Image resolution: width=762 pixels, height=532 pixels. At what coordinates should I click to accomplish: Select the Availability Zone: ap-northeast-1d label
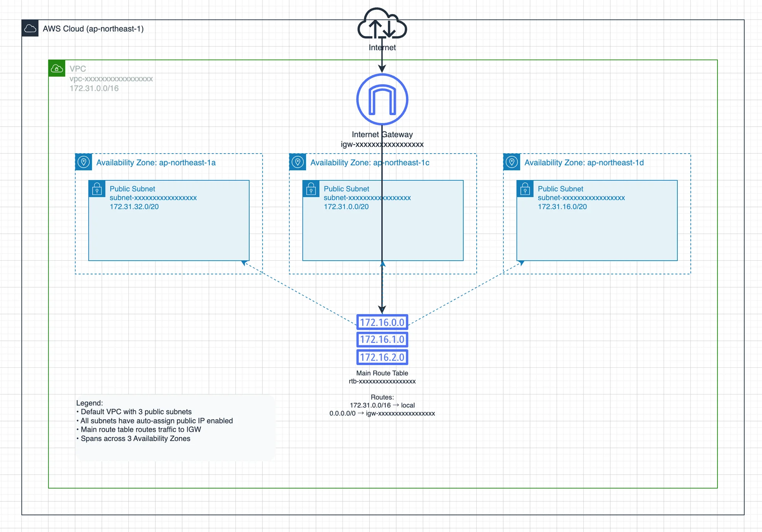pyautogui.click(x=584, y=163)
